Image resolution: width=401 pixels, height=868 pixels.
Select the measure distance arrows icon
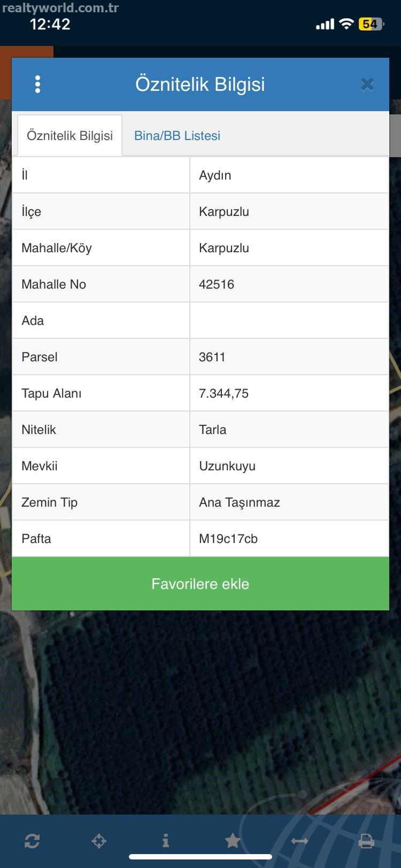point(299,841)
